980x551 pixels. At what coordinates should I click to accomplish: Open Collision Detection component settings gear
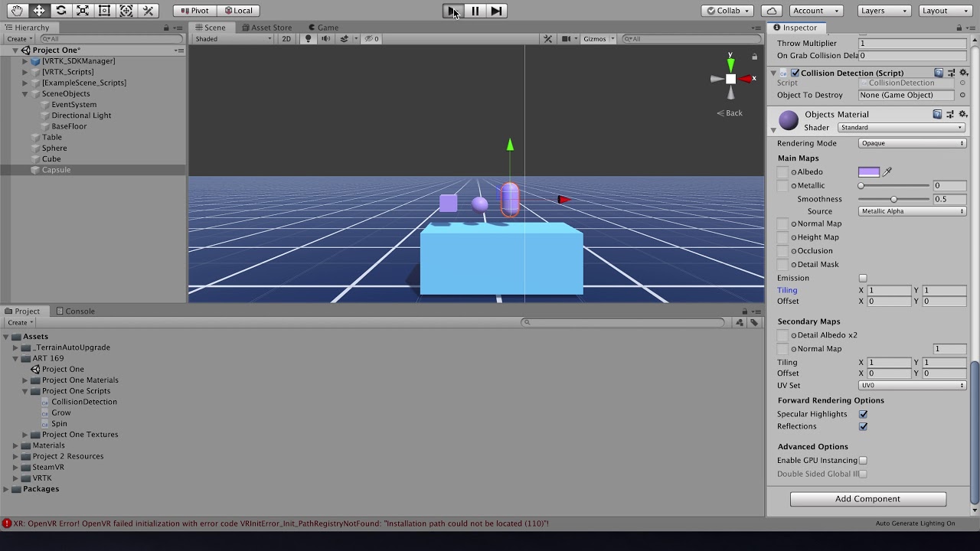coord(963,73)
